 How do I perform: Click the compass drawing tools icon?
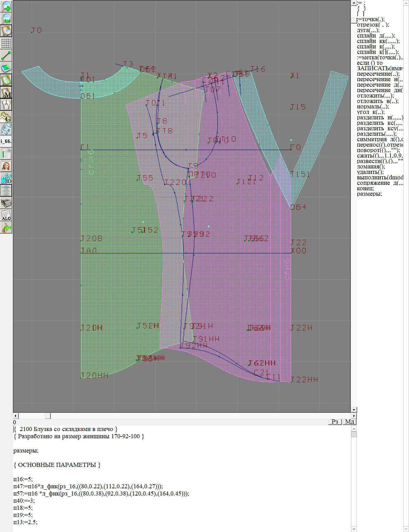[x=6, y=105]
